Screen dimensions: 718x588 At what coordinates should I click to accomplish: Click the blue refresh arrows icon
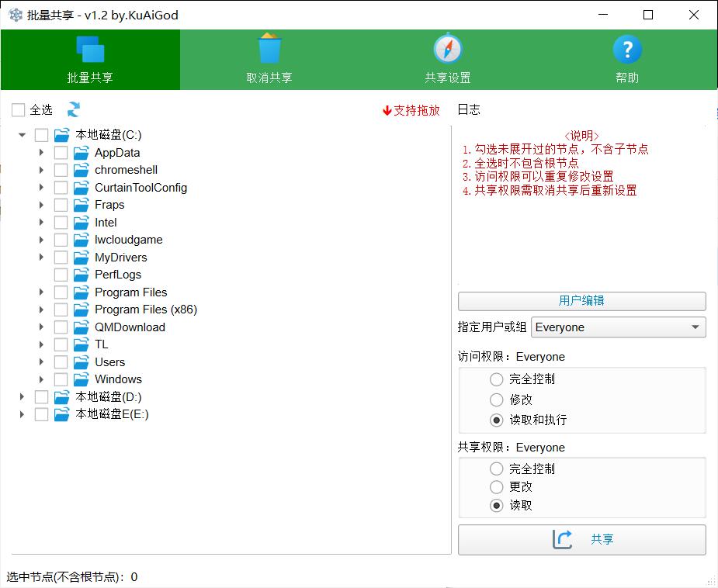74,110
